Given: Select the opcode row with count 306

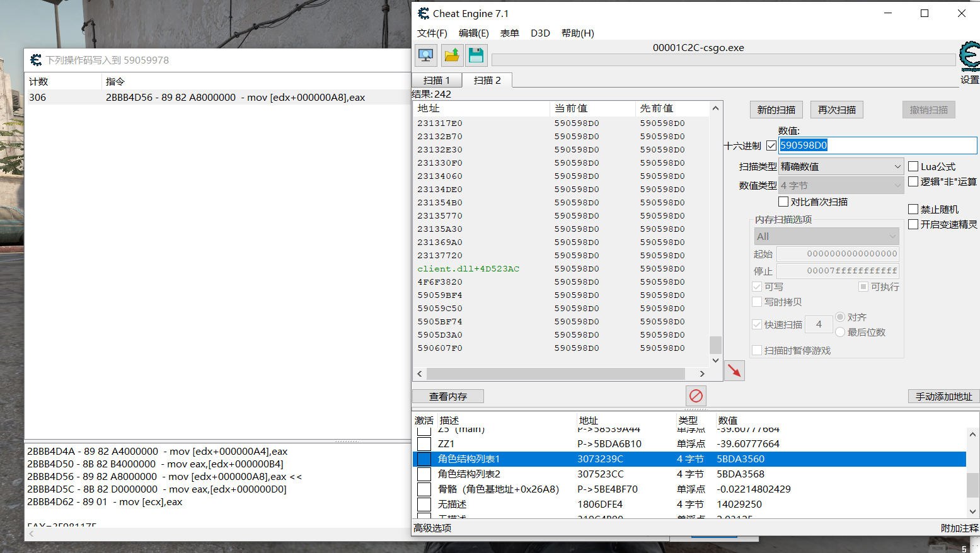Looking at the screenshot, I should (217, 97).
